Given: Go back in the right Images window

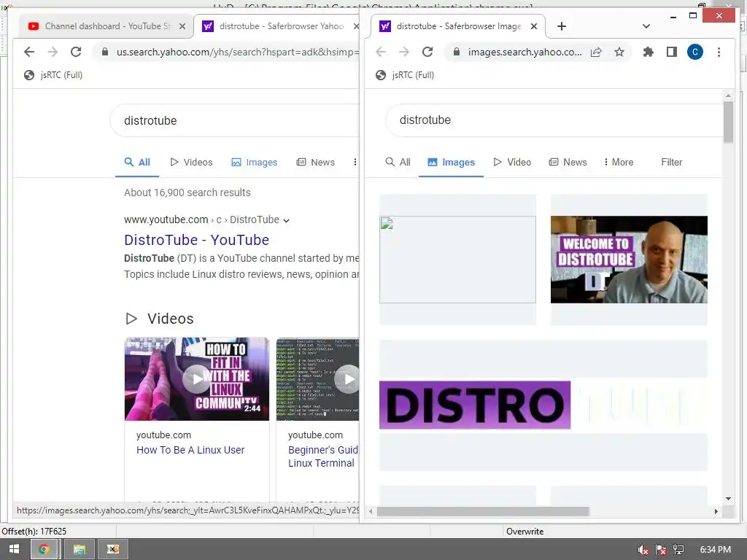Looking at the screenshot, I should coord(381,52).
